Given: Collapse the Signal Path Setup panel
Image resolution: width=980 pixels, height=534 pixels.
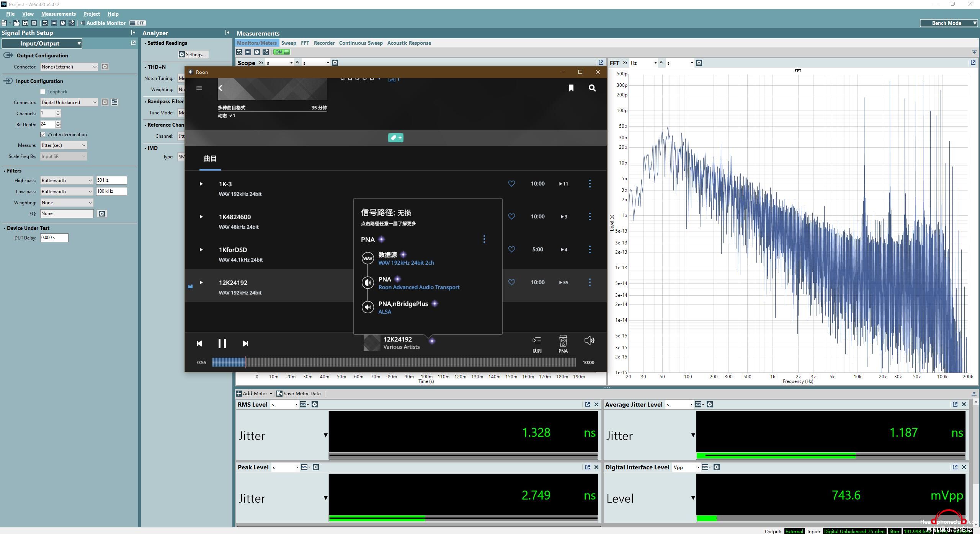Looking at the screenshot, I should (133, 33).
